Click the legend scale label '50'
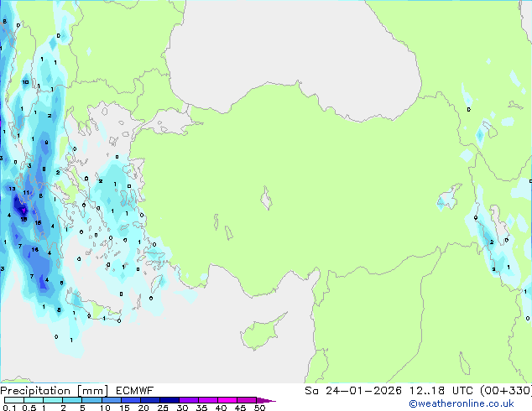532x411 pixels. [x=259, y=408]
